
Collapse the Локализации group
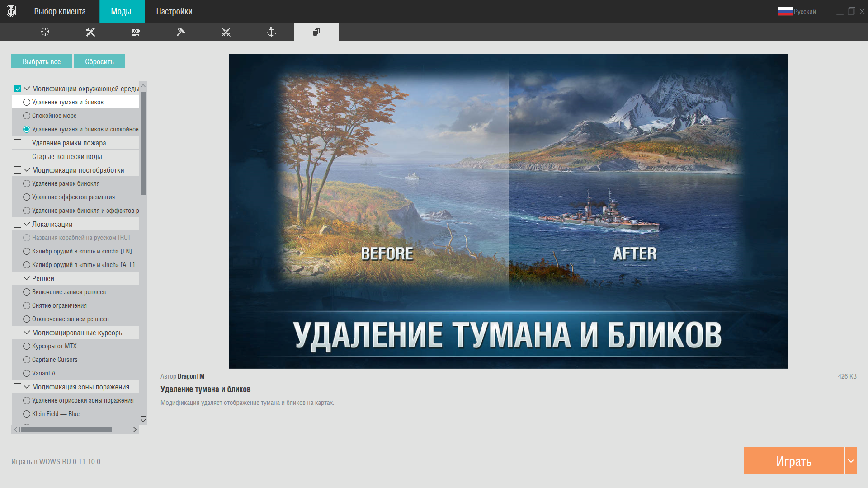tap(27, 224)
